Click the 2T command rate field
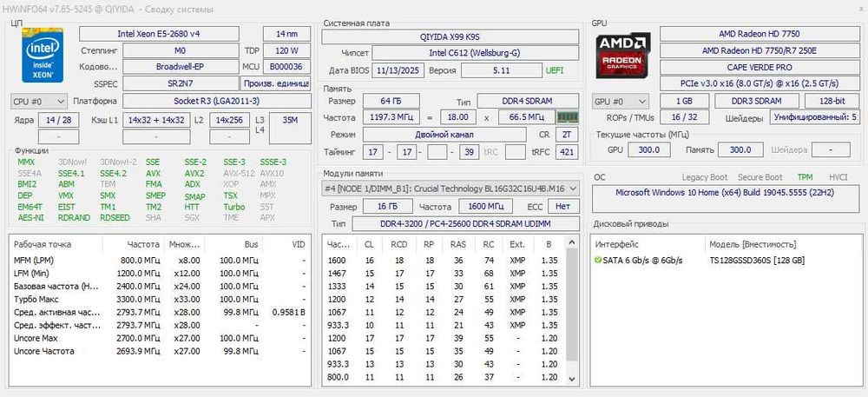The image size is (868, 397). pos(566,135)
